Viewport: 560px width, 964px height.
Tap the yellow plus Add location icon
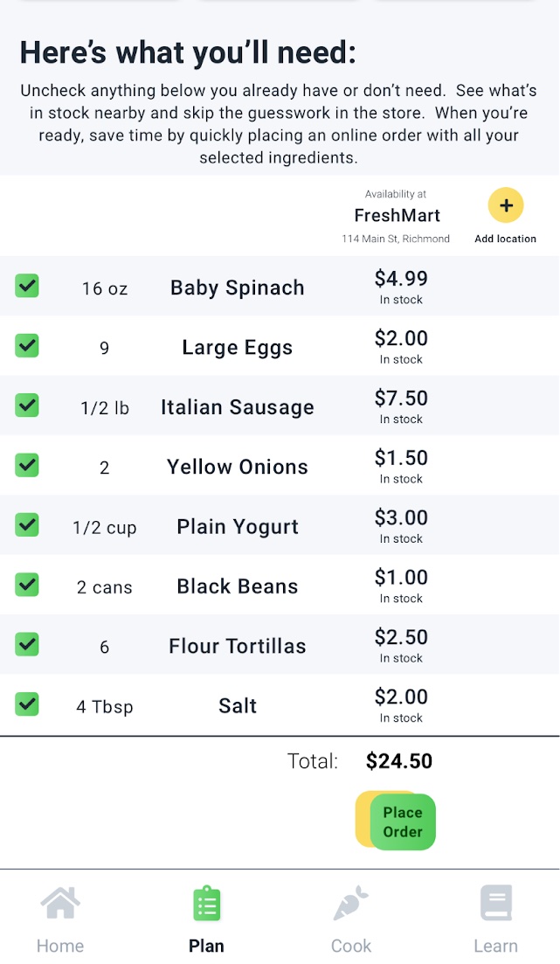pos(505,205)
